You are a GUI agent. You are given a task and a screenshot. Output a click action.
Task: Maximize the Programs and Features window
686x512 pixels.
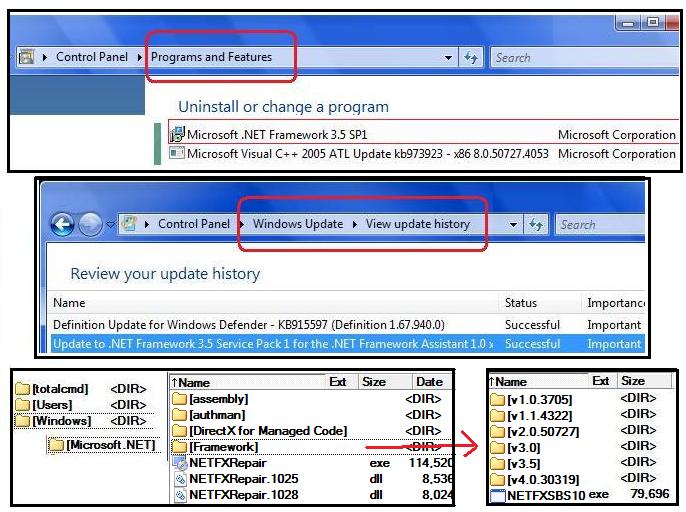pos(653,22)
